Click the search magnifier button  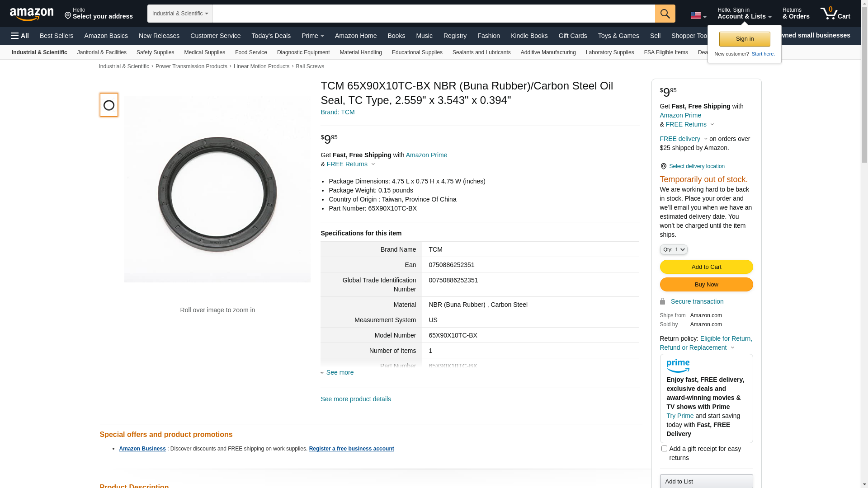click(665, 14)
